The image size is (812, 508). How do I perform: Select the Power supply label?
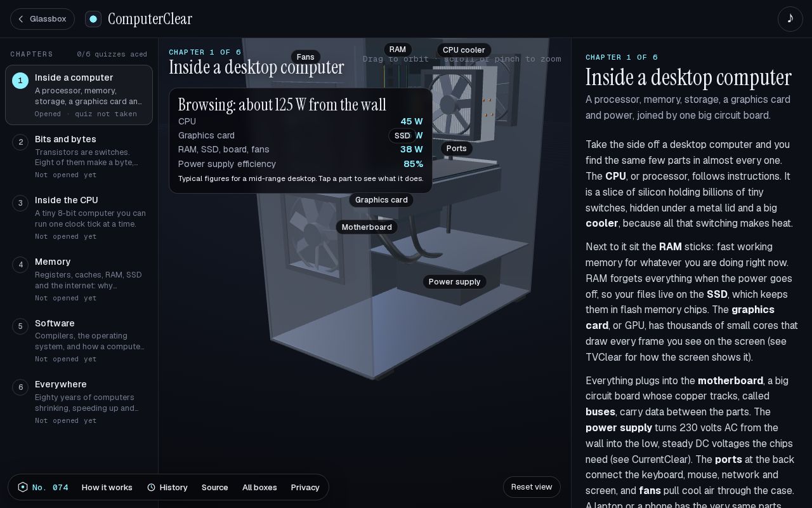(x=454, y=282)
